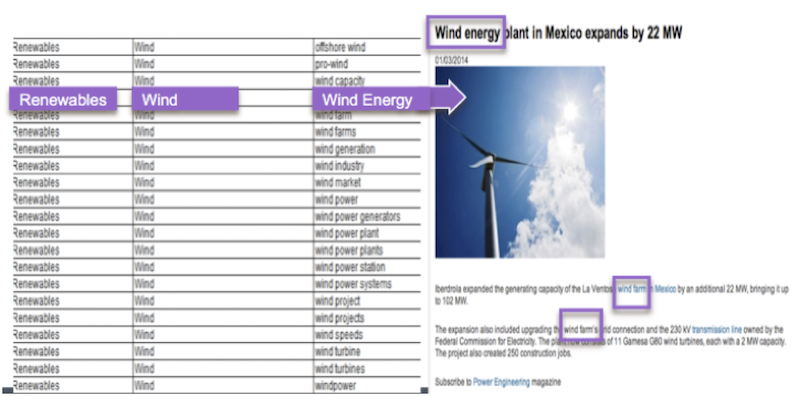Select the 'wind generation' table cell
800x396 pixels.
pos(367,149)
